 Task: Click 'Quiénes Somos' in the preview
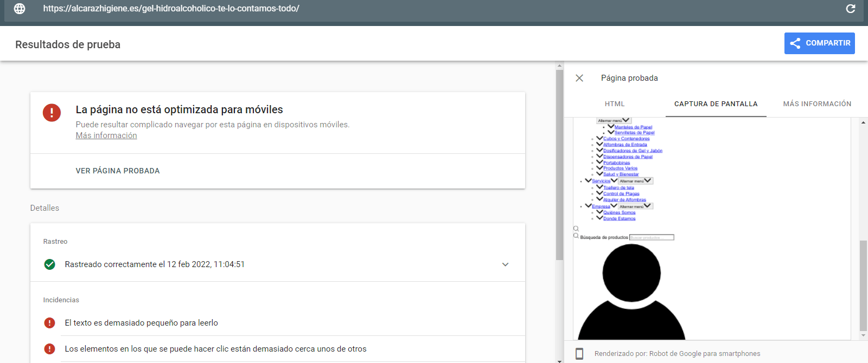[619, 213]
